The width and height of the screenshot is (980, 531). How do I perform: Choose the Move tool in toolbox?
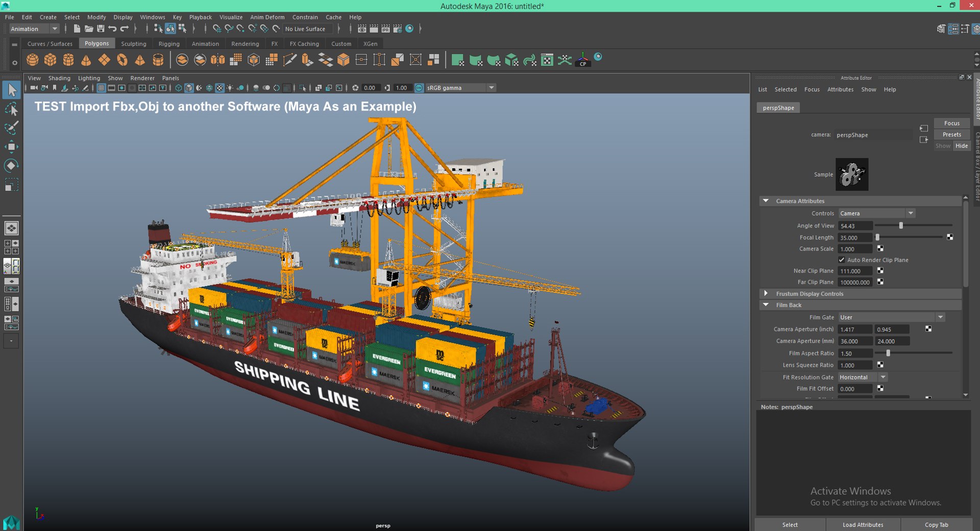[11, 147]
